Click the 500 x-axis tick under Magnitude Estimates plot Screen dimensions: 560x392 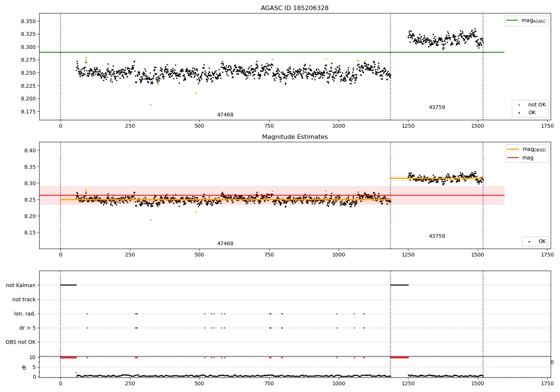click(x=199, y=255)
